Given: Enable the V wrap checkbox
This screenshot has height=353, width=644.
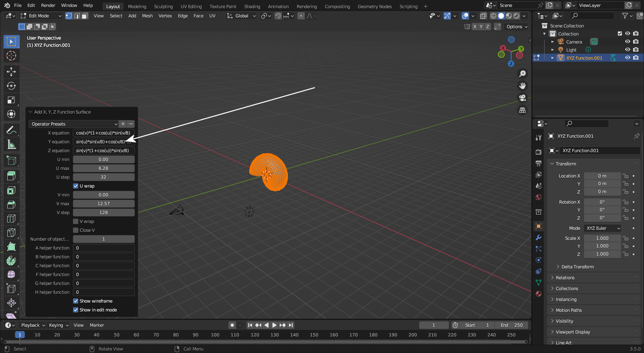Looking at the screenshot, I should point(76,221).
